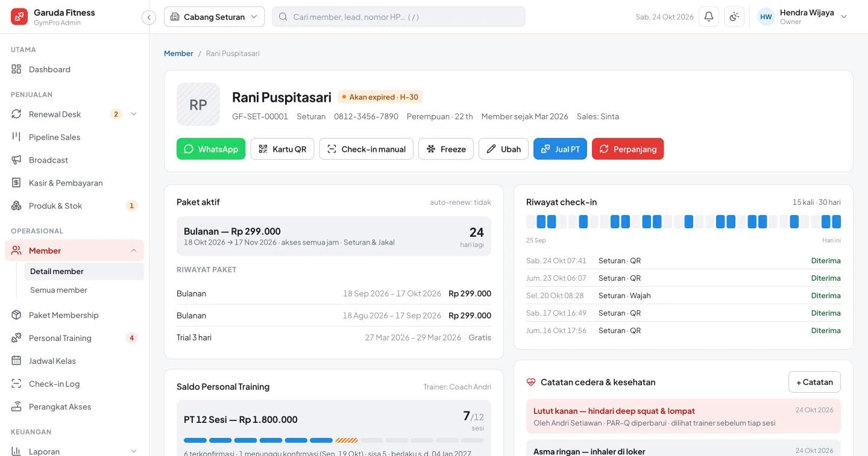Click the heart icon beside Catatan cedera
This screenshot has width=868, height=456.
click(x=531, y=382)
